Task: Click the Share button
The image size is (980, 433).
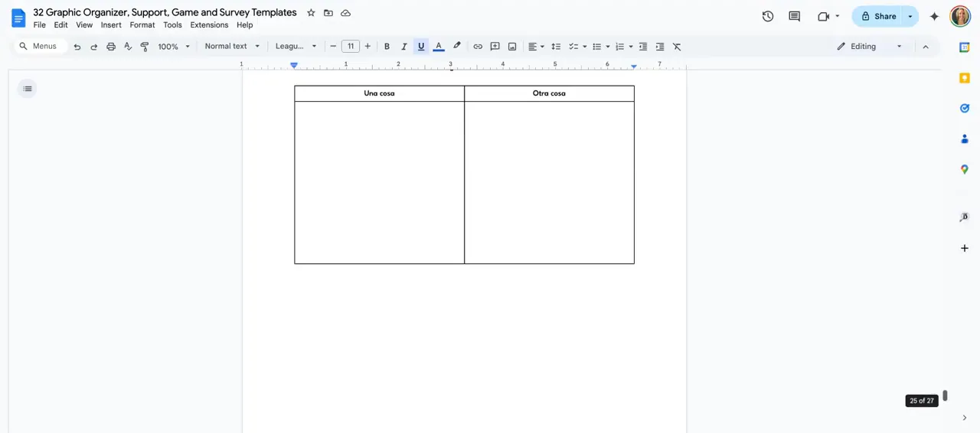Action: 877,16
